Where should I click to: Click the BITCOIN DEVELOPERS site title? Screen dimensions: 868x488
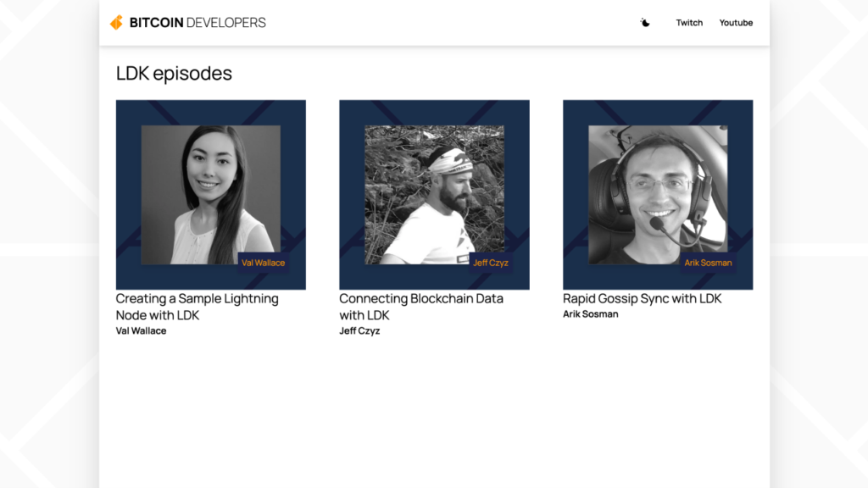pyautogui.click(x=198, y=23)
